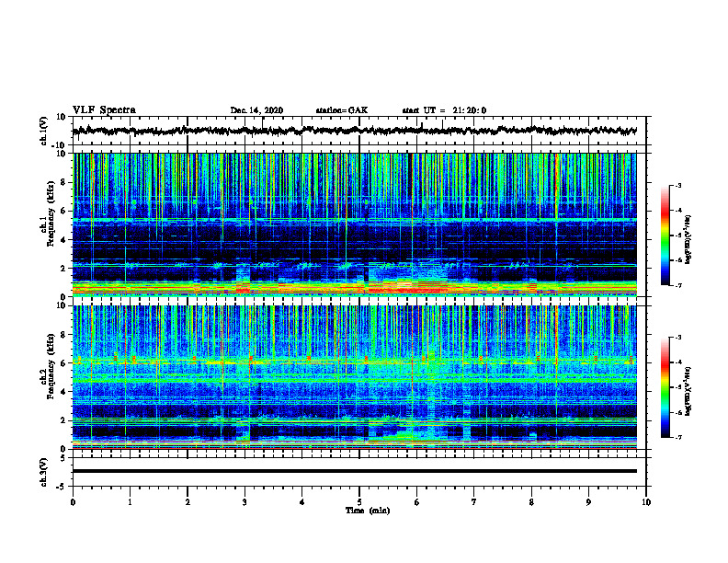Click the "station=GAK" header text
The height and width of the screenshot is (563, 728).
coord(342,110)
